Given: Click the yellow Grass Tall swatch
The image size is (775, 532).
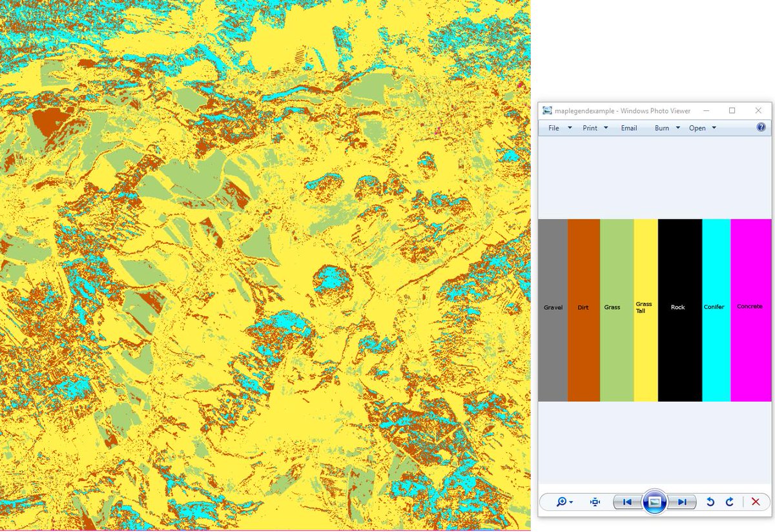Looking at the screenshot, I should coord(646,310).
